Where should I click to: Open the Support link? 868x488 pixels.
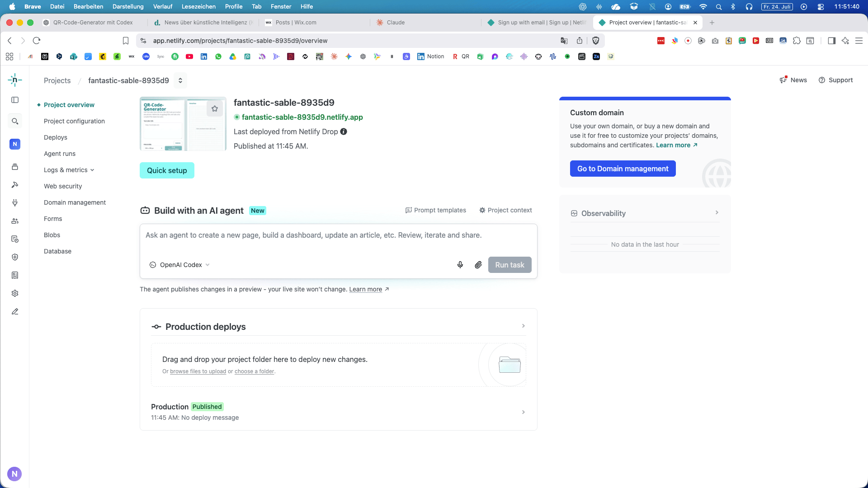click(835, 80)
